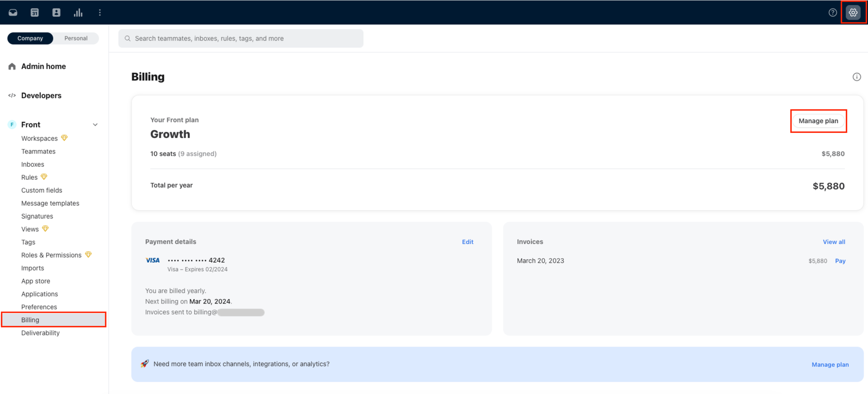Open Workspaces settings

coord(39,138)
